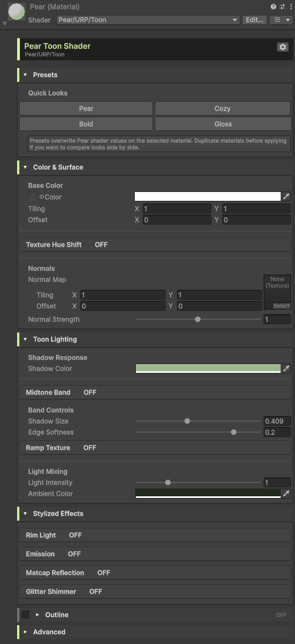Collapse the Color & Surface section
Image resolution: width=295 pixels, height=644 pixels.
pyautogui.click(x=25, y=167)
